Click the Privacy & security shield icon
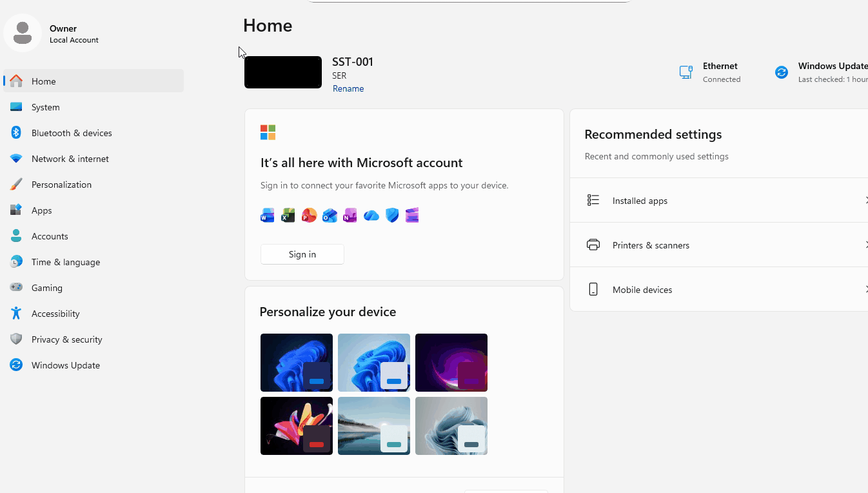Viewport: 868px width, 493px height. [x=16, y=339]
